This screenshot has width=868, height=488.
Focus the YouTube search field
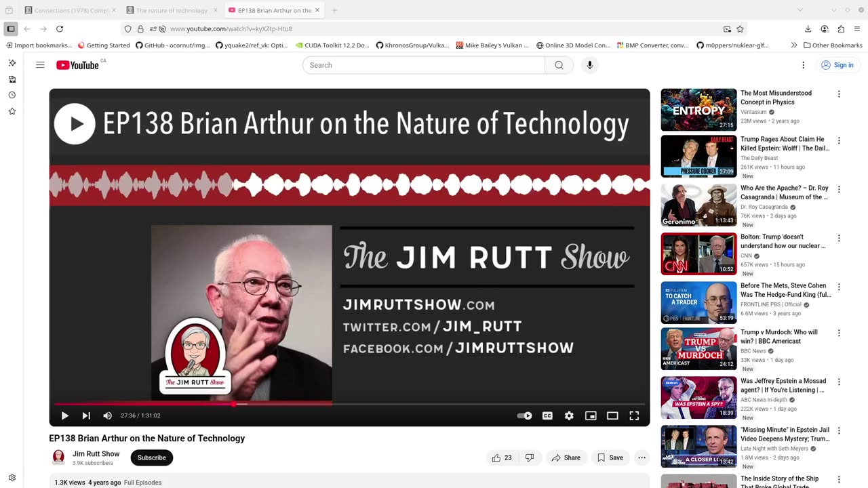click(x=424, y=65)
